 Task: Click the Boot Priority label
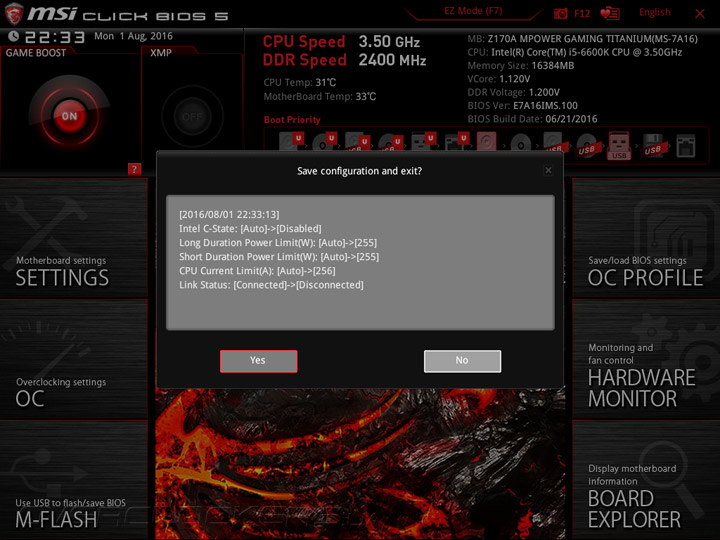pyautogui.click(x=292, y=120)
